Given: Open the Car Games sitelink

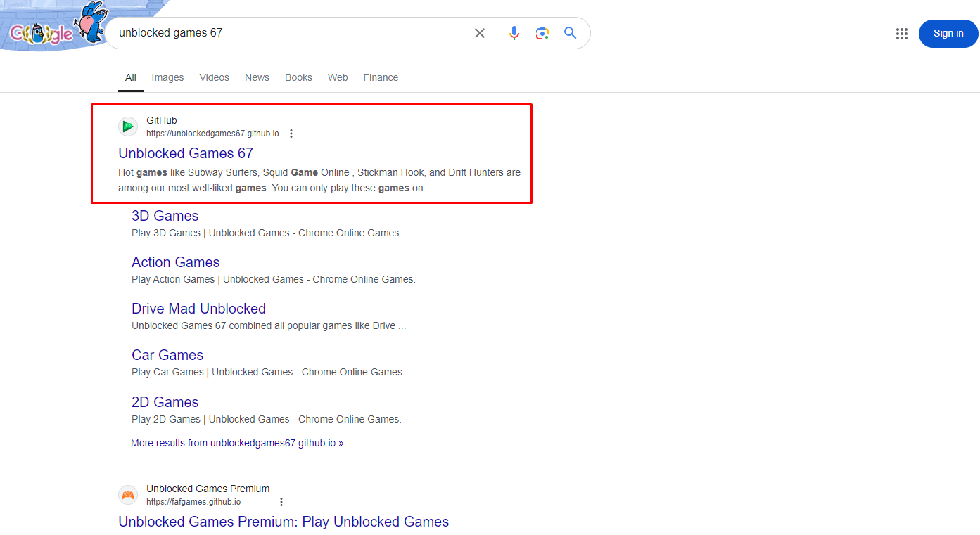Looking at the screenshot, I should [x=167, y=355].
